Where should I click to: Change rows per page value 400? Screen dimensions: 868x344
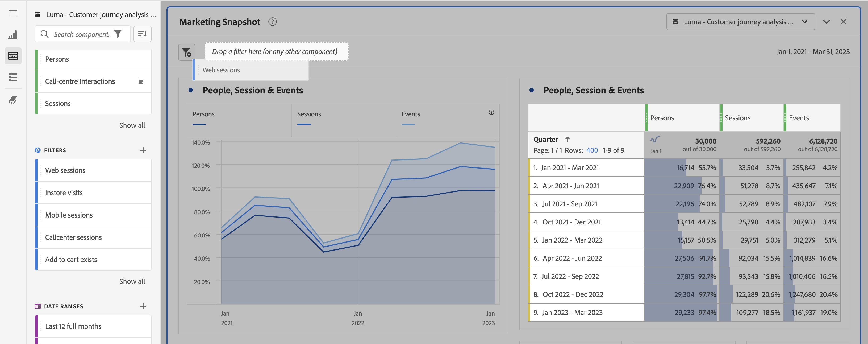pyautogui.click(x=592, y=150)
